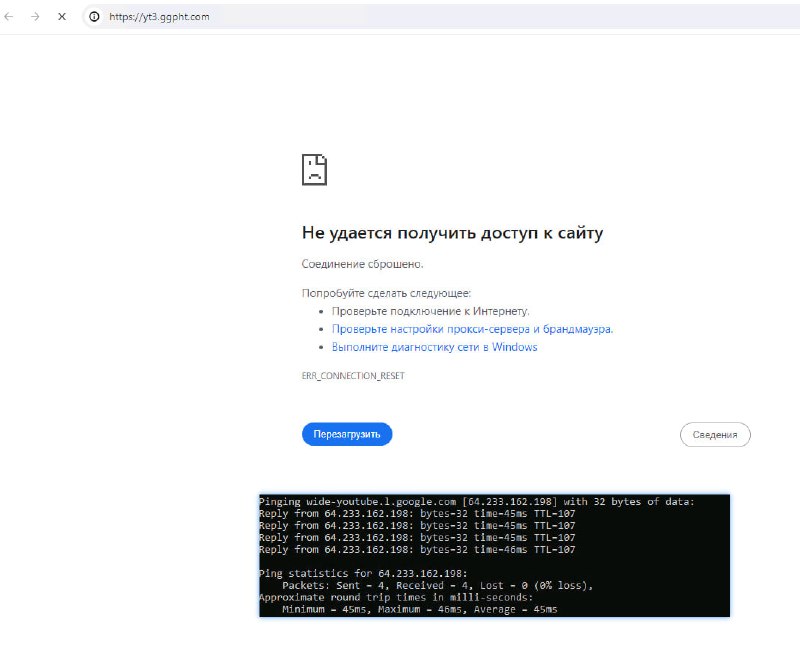Close the current browser tab
800x647 pixels.
63,16
